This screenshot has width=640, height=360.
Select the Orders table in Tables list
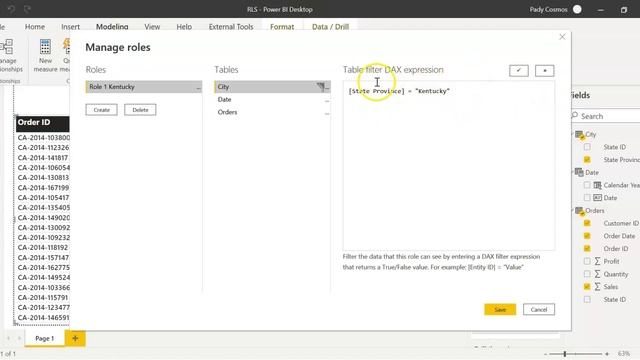272,112
